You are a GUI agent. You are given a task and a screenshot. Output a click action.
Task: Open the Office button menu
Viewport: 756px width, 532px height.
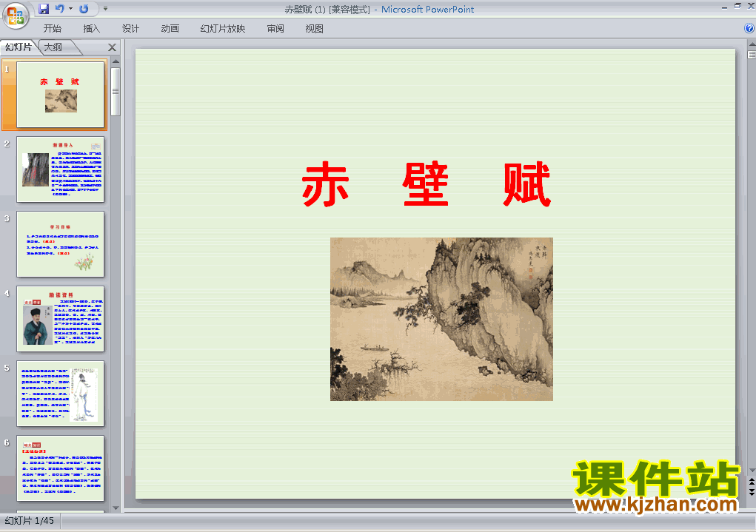pos(16,16)
